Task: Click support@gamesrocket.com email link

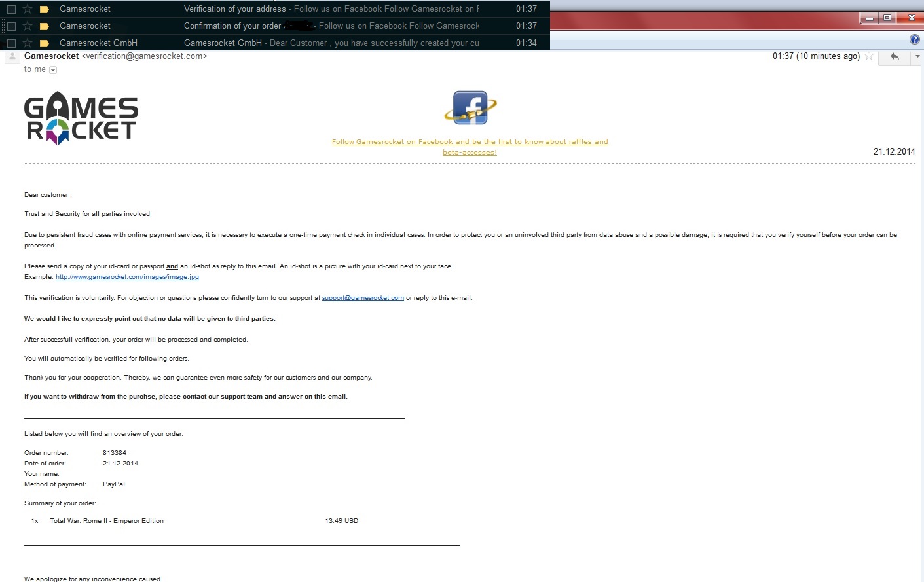Action: click(x=363, y=298)
